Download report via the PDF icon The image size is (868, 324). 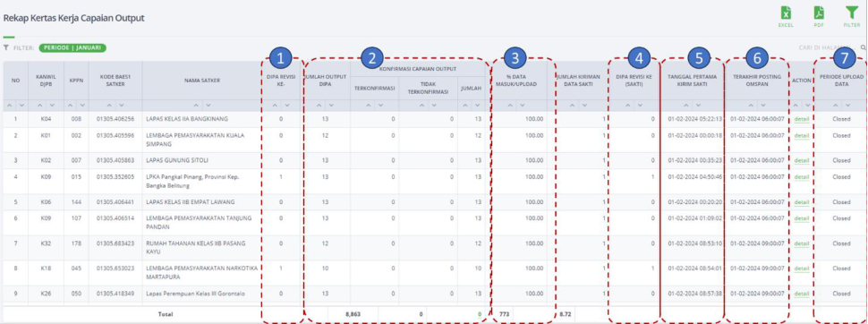(x=819, y=13)
